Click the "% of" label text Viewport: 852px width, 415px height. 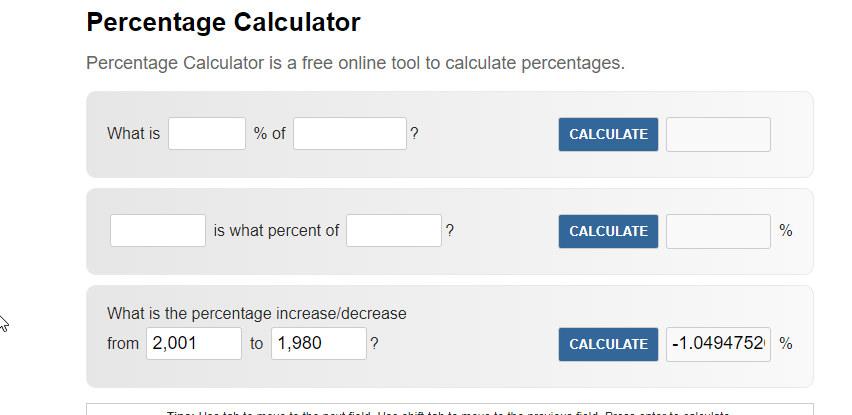269,134
